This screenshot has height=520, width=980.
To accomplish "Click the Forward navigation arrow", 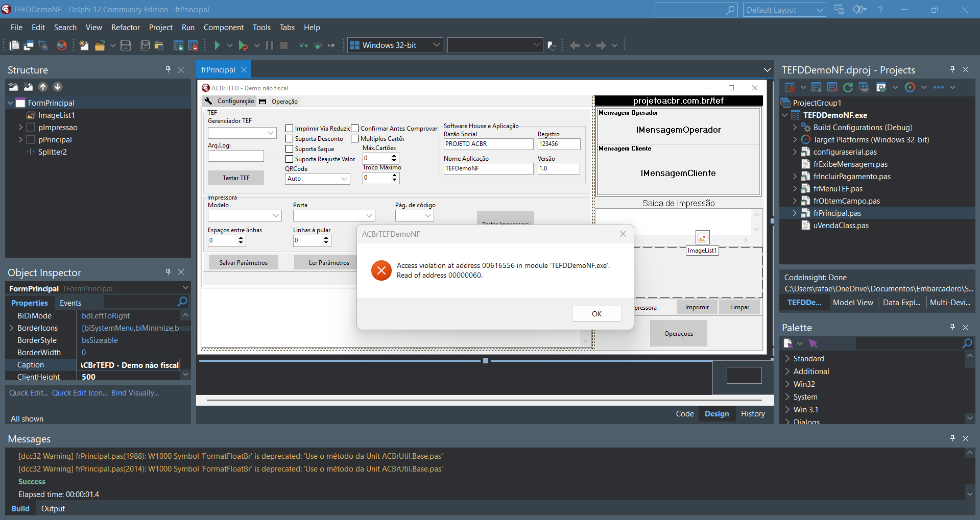I will (601, 45).
